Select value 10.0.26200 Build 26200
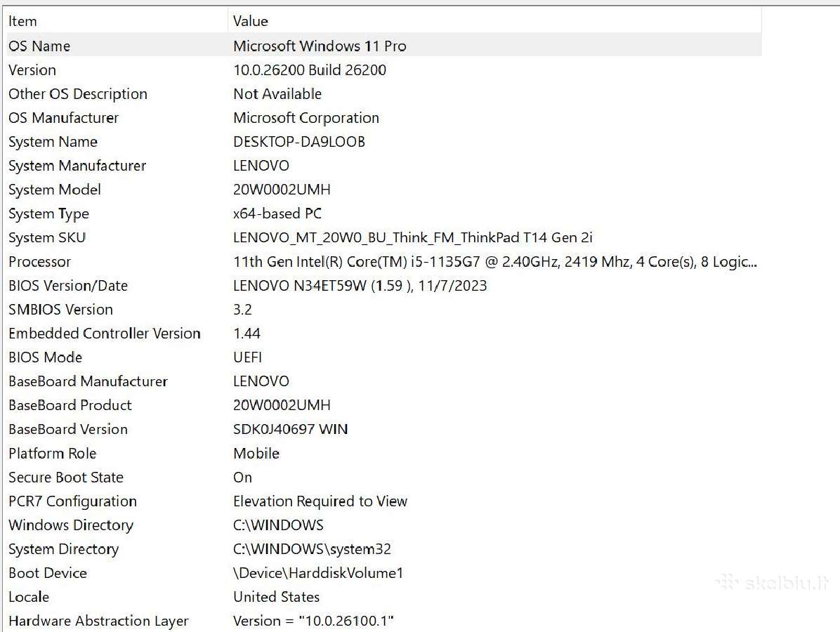Image resolution: width=840 pixels, height=632 pixels. coord(310,70)
